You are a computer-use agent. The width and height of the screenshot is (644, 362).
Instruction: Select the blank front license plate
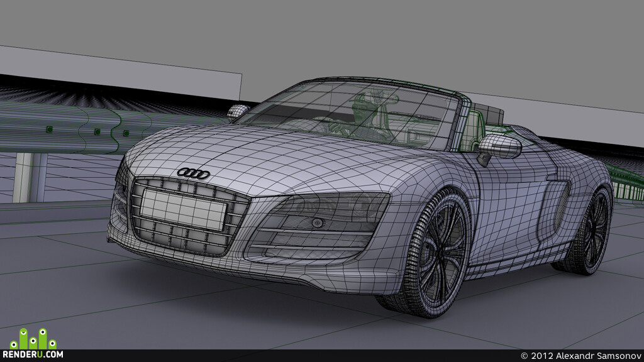coord(182,209)
